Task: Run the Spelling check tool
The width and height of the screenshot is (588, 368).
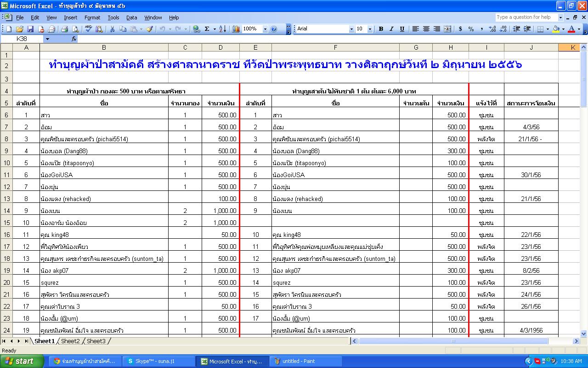Action: [x=89, y=29]
